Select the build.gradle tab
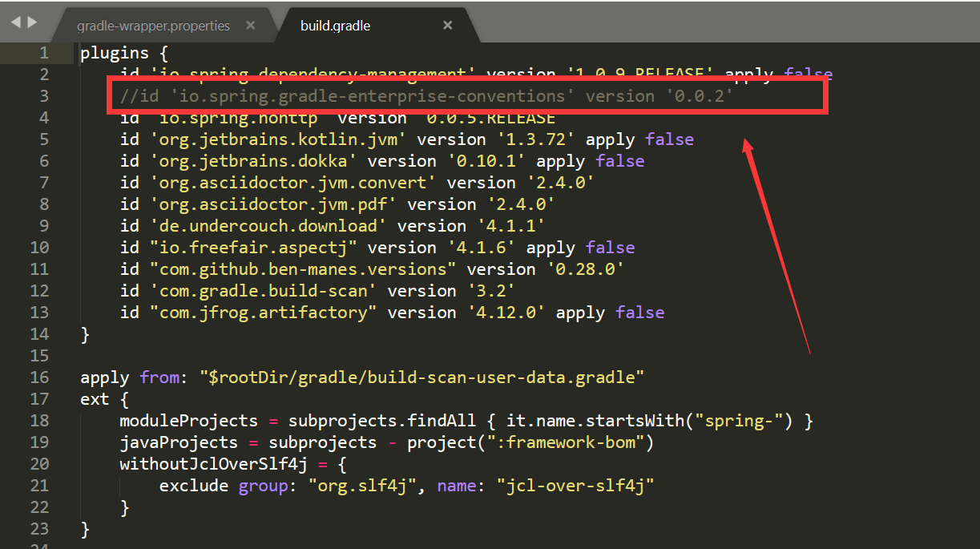 point(335,26)
